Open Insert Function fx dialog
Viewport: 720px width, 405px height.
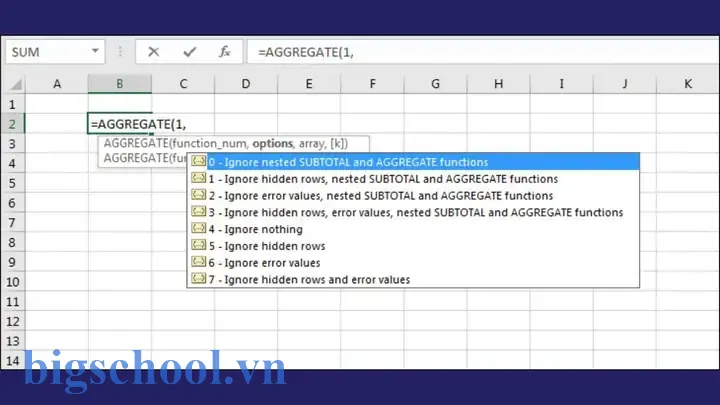(x=225, y=52)
